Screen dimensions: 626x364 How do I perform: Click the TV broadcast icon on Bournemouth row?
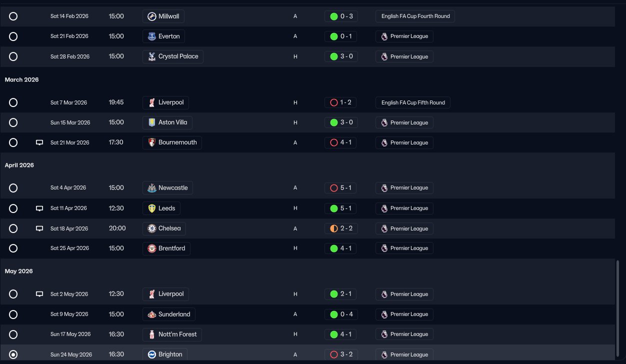(39, 142)
